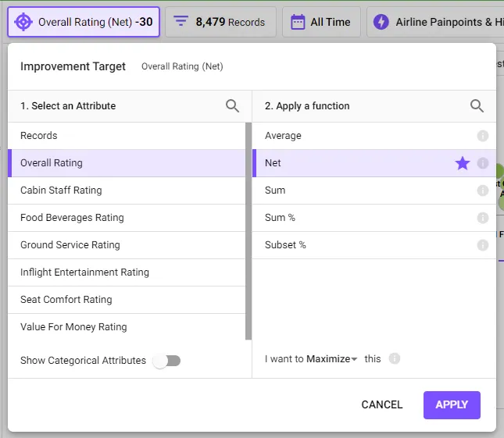This screenshot has height=438, width=504.
Task: Choose the Sum % function
Action: point(374,217)
